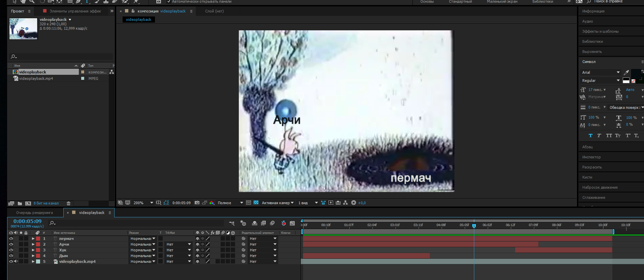Expand the пермач layer properties

(x=33, y=239)
